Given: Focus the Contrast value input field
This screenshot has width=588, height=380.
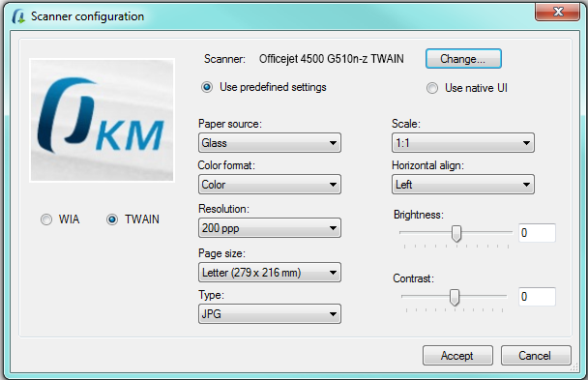Looking at the screenshot, I should click(537, 297).
